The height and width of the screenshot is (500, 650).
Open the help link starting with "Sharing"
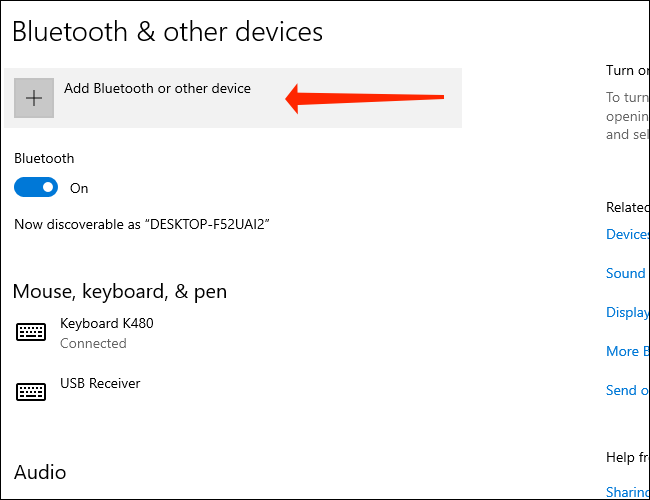628,492
